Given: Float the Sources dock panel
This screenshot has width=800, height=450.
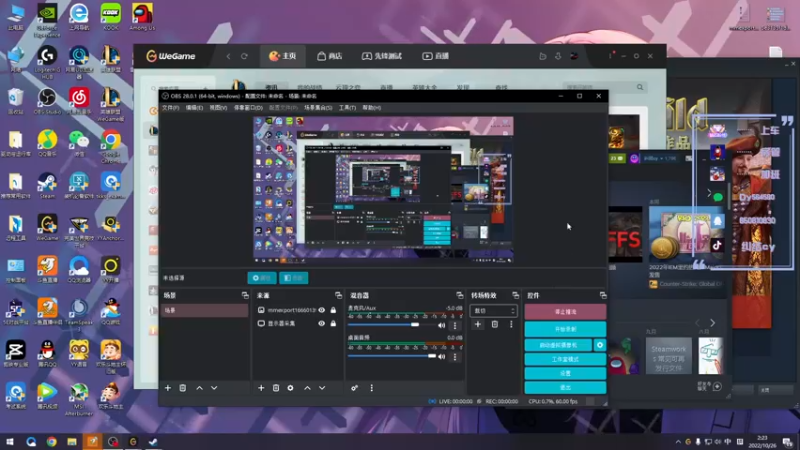Looking at the screenshot, I should tap(338, 295).
